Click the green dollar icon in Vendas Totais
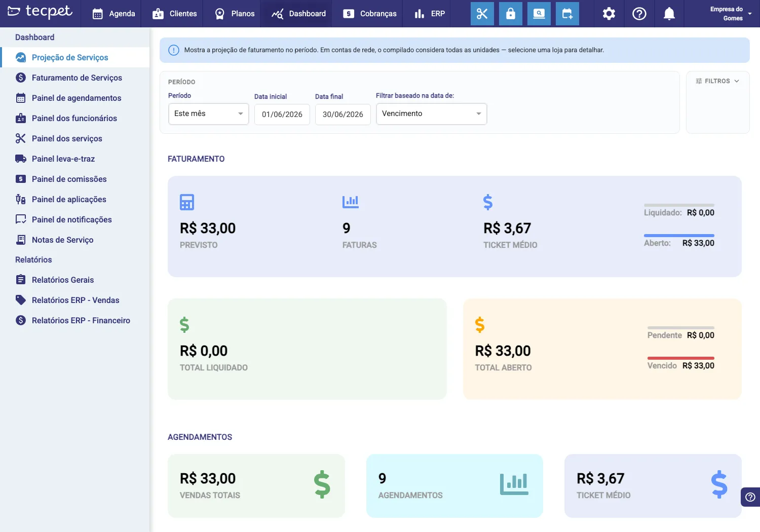Image resolution: width=760 pixels, height=532 pixels. 322,485
